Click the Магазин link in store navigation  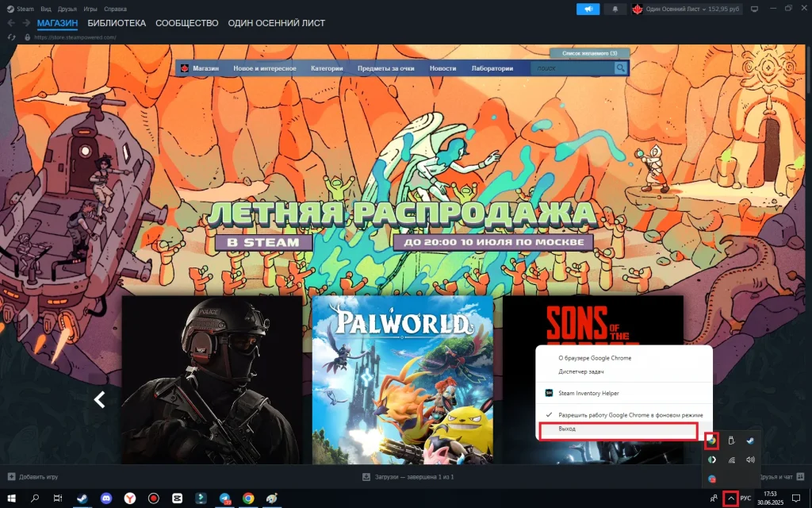coord(205,68)
